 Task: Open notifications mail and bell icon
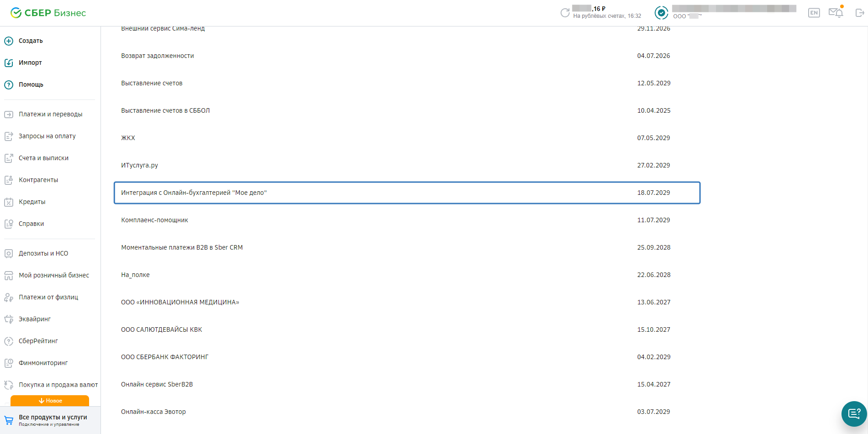coord(836,12)
